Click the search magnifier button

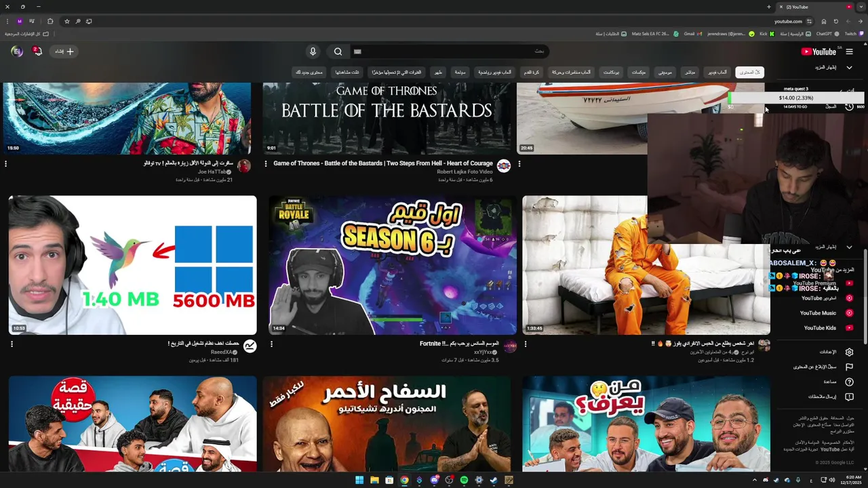click(338, 52)
